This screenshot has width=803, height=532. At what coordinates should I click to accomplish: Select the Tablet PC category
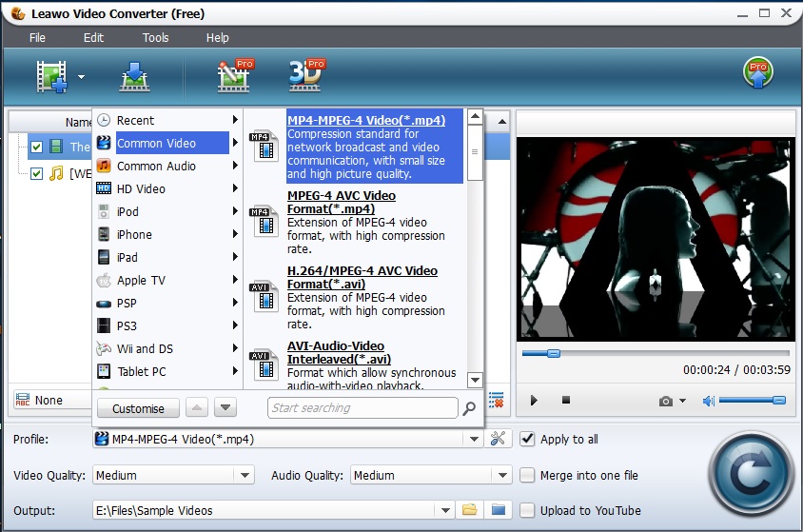pos(167,371)
